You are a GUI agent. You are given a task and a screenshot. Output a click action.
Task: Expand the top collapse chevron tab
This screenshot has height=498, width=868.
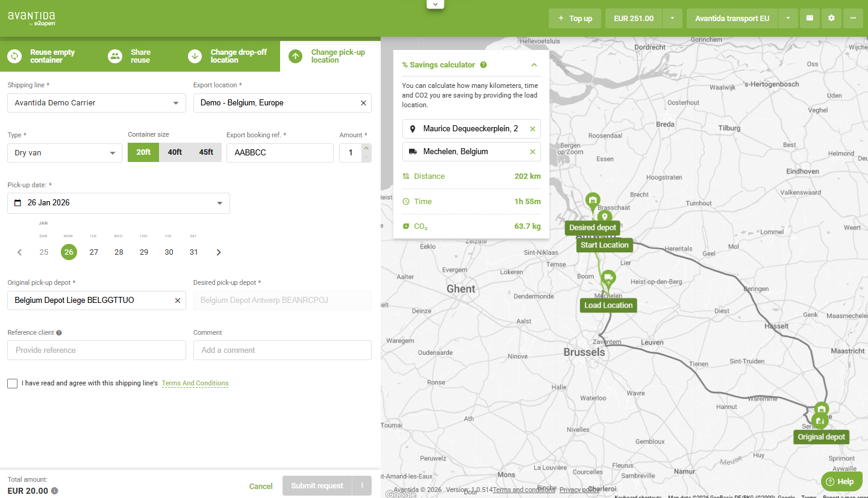click(435, 4)
